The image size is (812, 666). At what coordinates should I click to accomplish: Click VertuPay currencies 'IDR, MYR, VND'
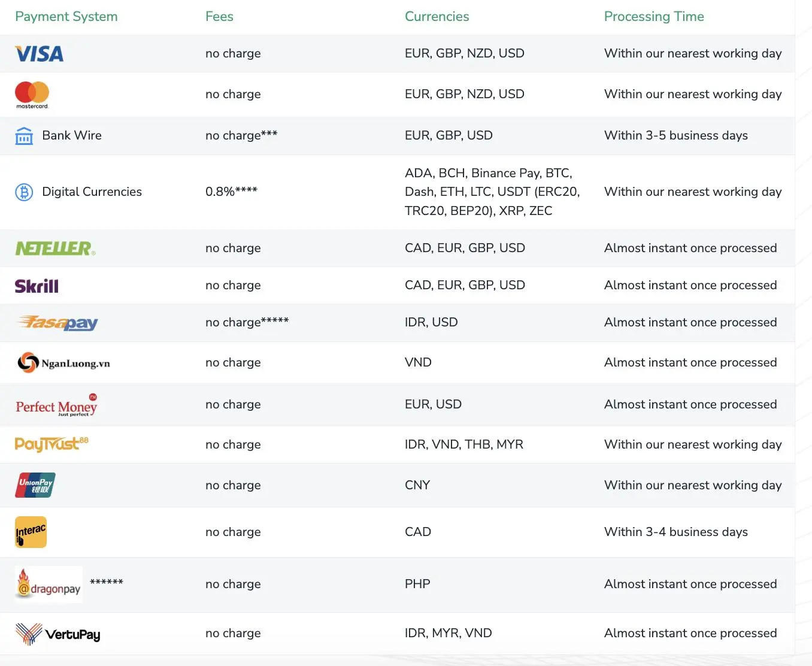pyautogui.click(x=449, y=633)
